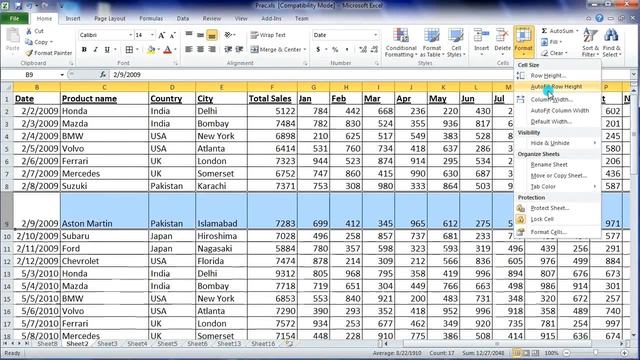Increase font size with Grow Font icon
This screenshot has width=640, height=360.
pyautogui.click(x=162, y=36)
